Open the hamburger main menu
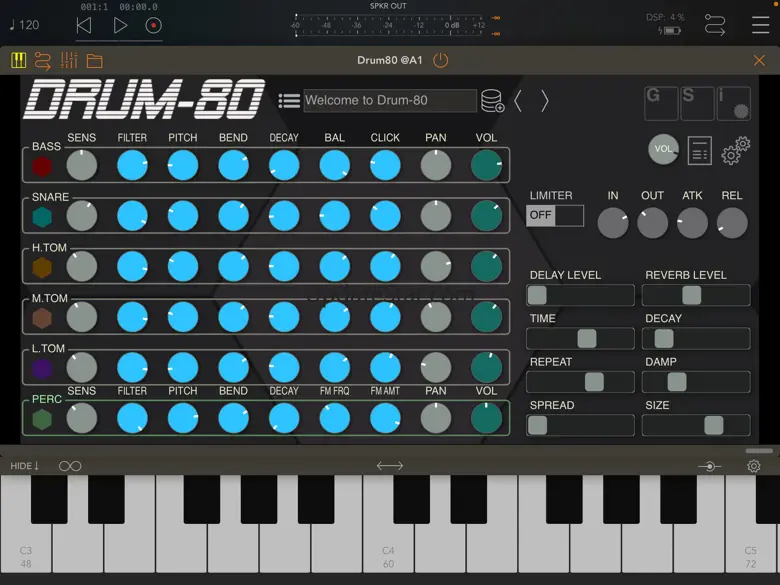Image resolution: width=780 pixels, height=585 pixels. click(760, 25)
